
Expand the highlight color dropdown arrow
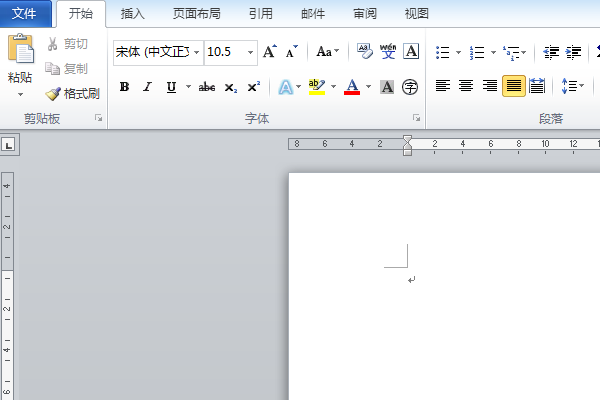[333, 87]
